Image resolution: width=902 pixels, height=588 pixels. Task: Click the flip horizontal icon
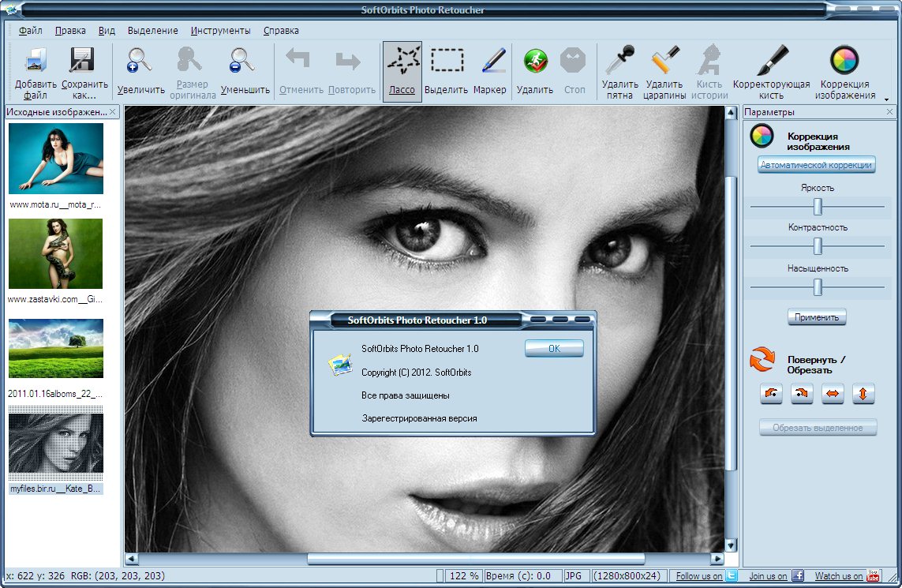coord(833,393)
